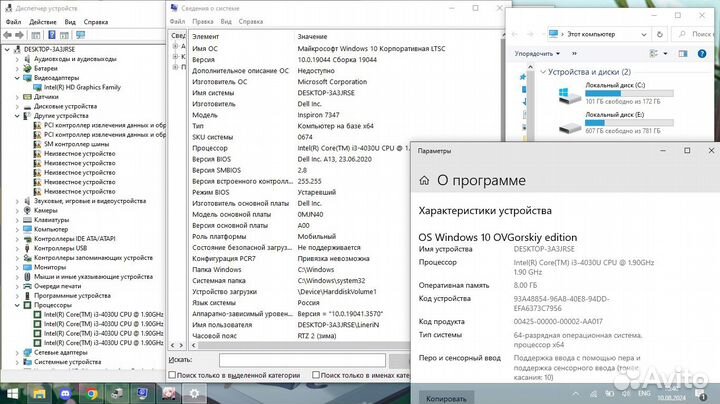
Task: Collapse the DESKTOP-3A3JRSE root node
Action: [7, 49]
